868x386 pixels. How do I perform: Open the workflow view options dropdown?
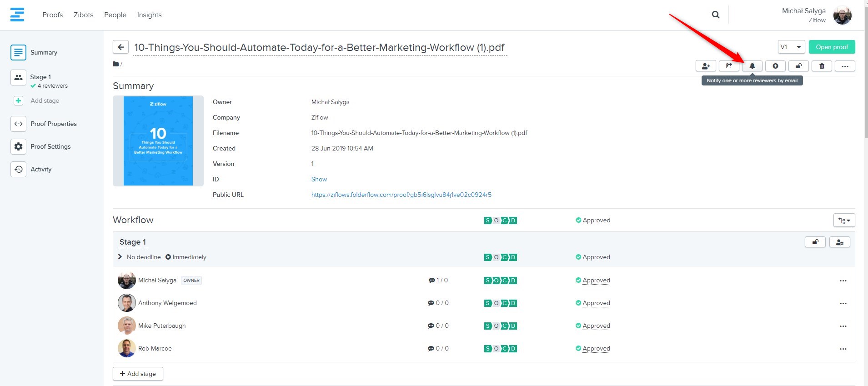844,221
